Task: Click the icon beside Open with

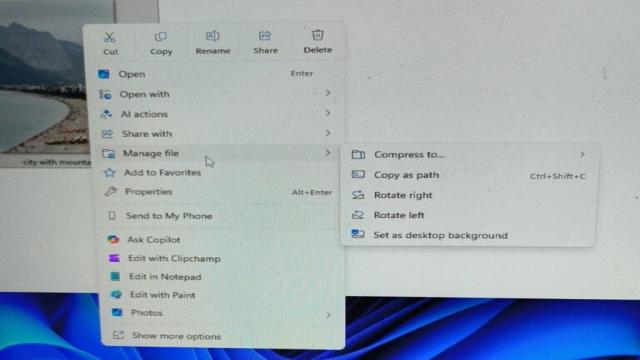Action: click(x=105, y=94)
